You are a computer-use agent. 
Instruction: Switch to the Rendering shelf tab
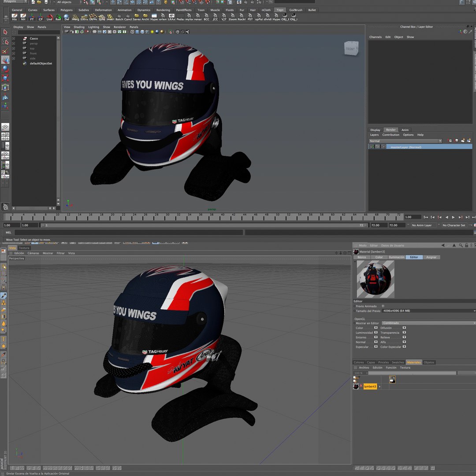click(163, 10)
